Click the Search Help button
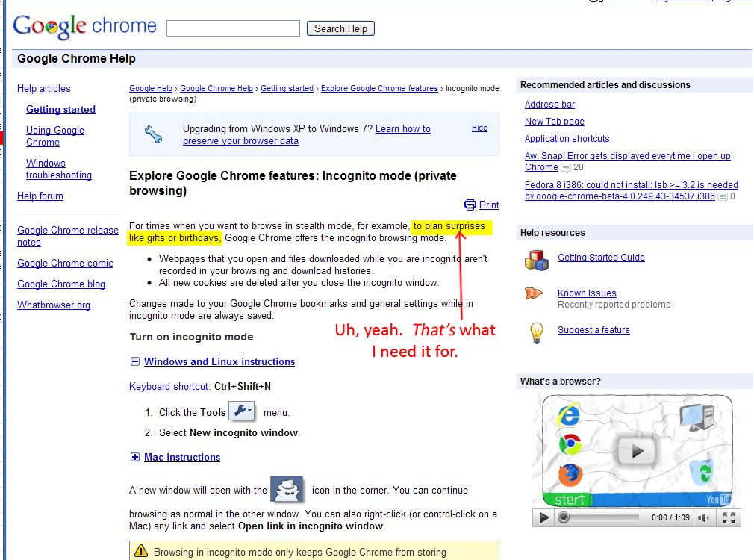The image size is (754, 560). click(x=340, y=28)
